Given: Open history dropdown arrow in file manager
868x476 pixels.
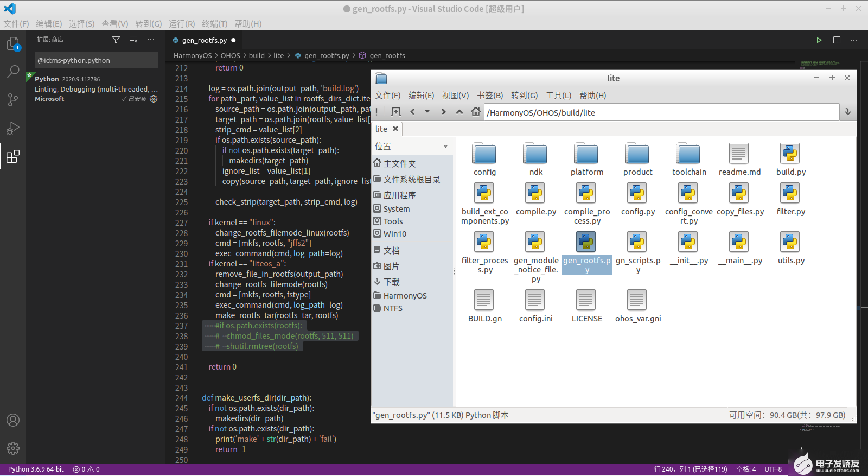Looking at the screenshot, I should 427,112.
